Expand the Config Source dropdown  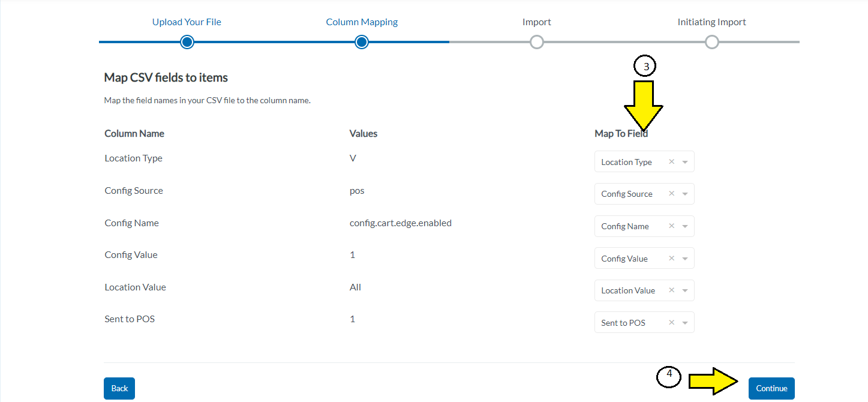coord(684,193)
